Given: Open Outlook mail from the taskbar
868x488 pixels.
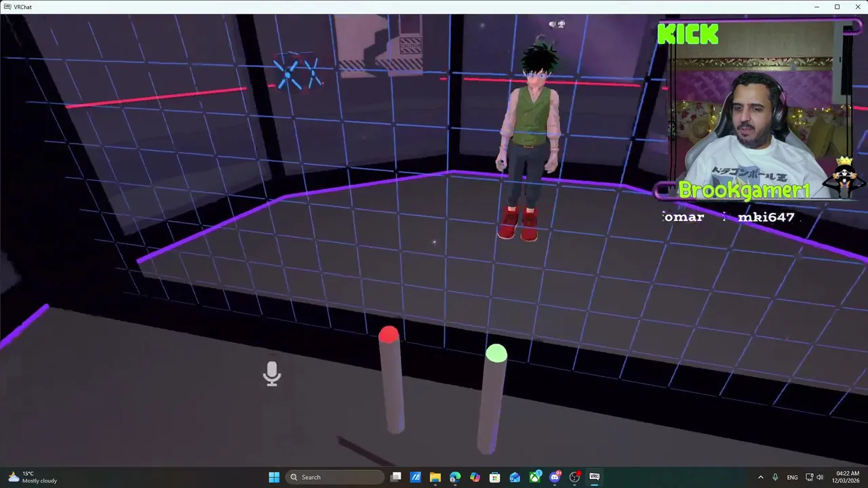Looking at the screenshot, I should pos(515,477).
